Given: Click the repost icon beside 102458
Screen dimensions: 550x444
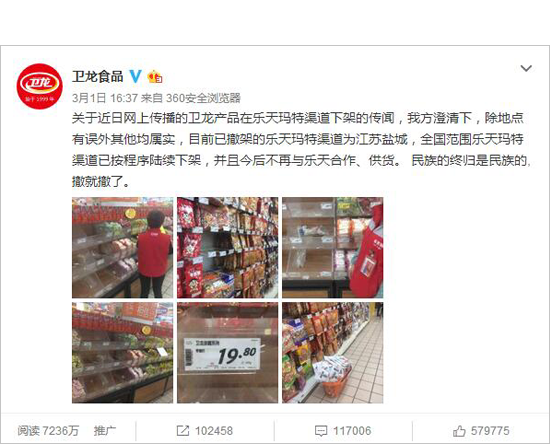Looking at the screenshot, I should (182, 431).
